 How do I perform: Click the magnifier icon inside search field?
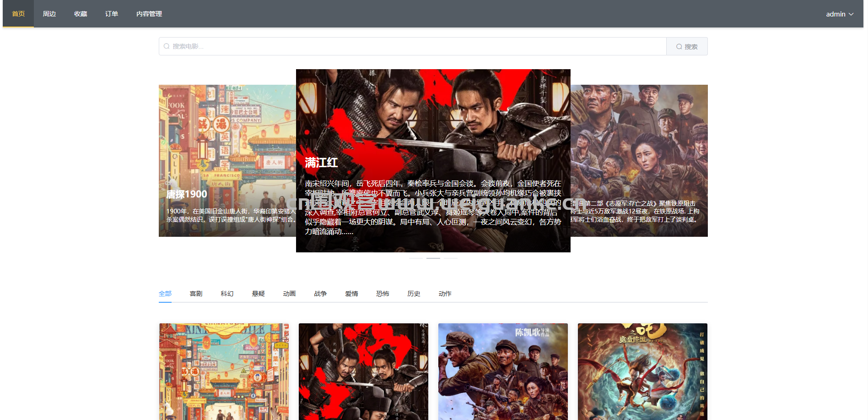coord(167,46)
